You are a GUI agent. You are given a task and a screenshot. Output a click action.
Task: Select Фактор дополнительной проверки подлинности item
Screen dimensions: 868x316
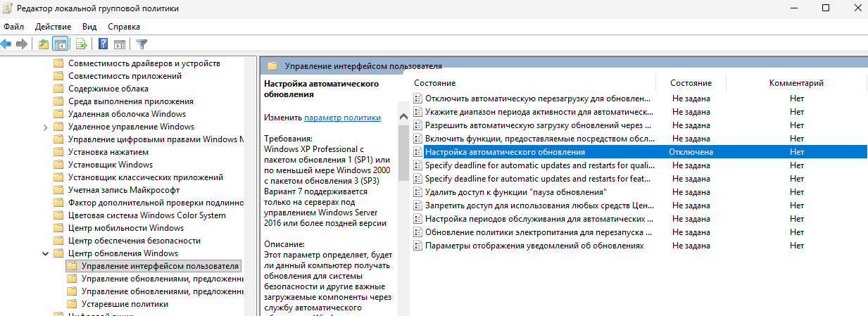point(155,203)
